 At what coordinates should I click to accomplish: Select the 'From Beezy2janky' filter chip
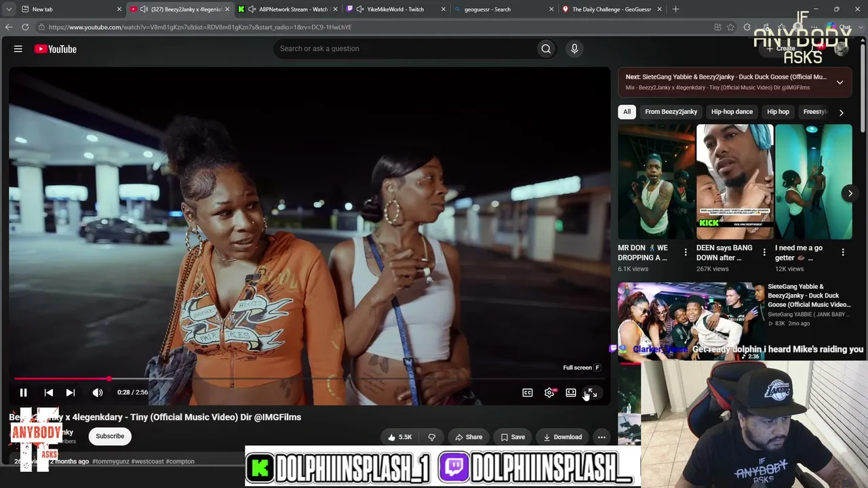pyautogui.click(x=671, y=112)
